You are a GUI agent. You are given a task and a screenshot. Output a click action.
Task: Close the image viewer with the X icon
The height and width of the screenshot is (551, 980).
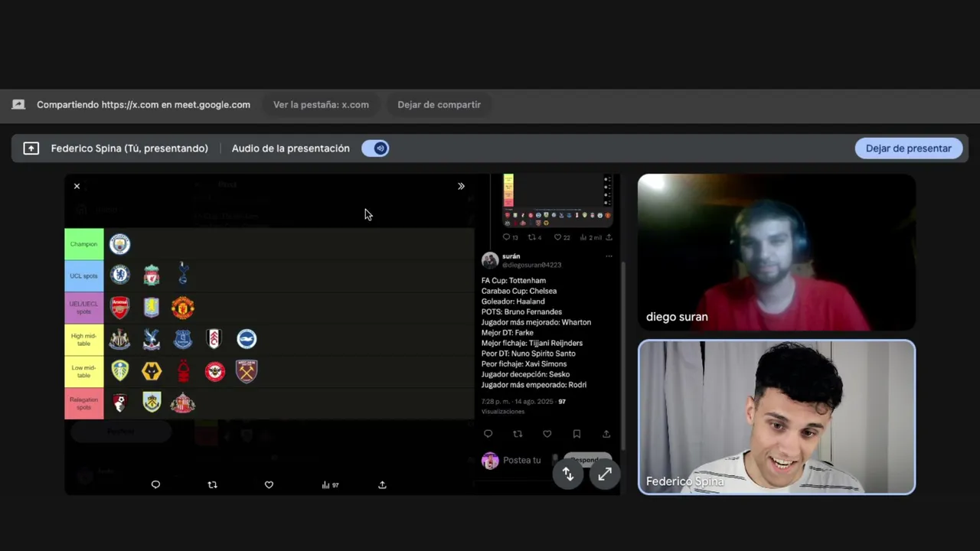77,186
